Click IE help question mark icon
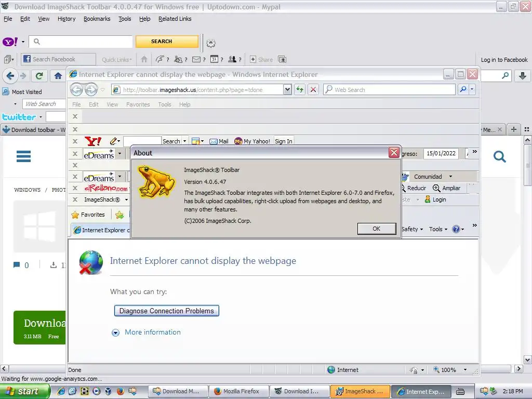 [x=456, y=229]
